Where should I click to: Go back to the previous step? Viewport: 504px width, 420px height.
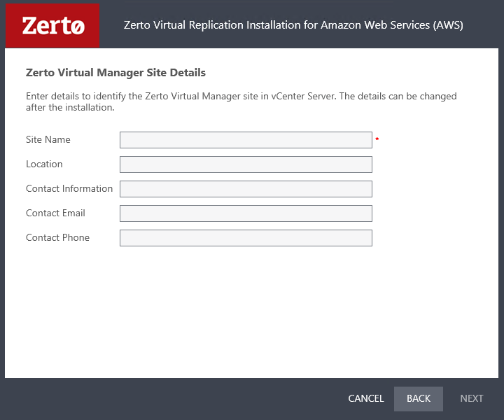point(418,398)
